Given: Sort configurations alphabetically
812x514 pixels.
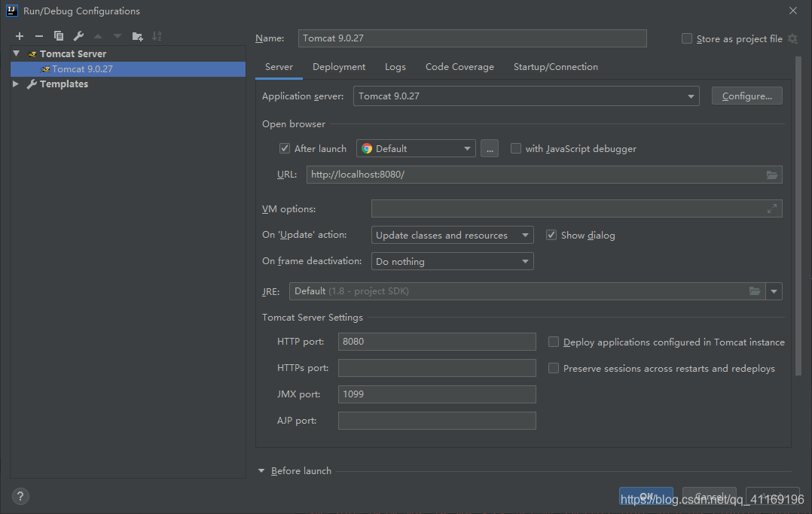Looking at the screenshot, I should click(157, 36).
